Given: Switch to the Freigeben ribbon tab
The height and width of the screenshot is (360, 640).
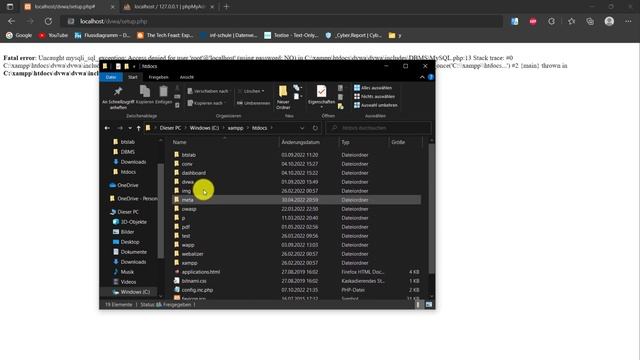Looking at the screenshot, I should (x=158, y=77).
